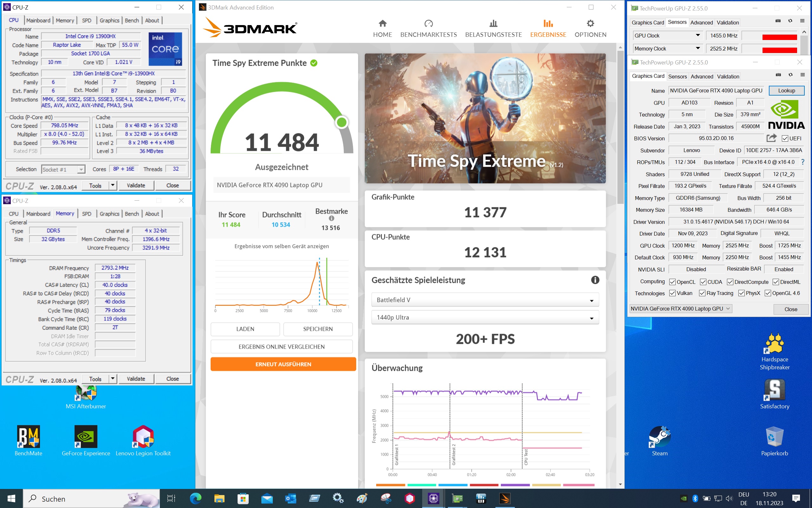The height and width of the screenshot is (508, 812).
Task: Click the CPU-Z icon in the taskbar
Action: [433, 498]
